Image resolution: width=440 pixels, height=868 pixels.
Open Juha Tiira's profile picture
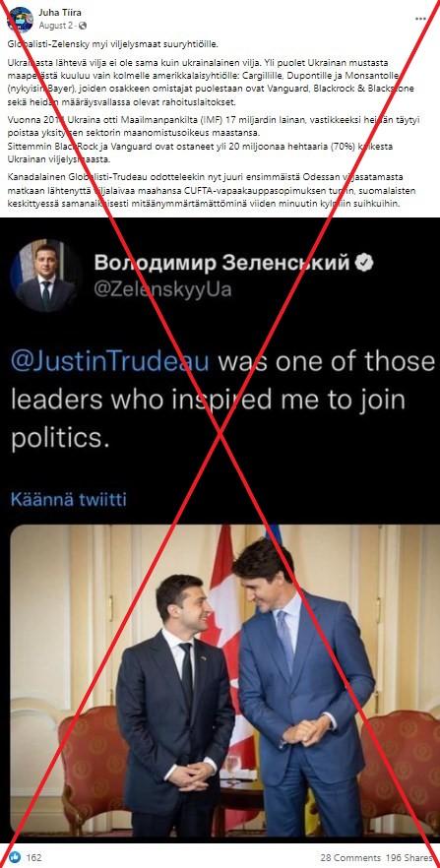coord(20,20)
